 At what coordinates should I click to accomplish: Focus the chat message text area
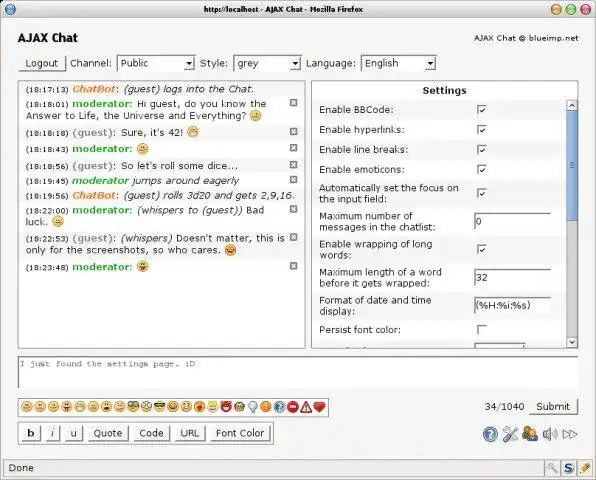click(x=298, y=372)
